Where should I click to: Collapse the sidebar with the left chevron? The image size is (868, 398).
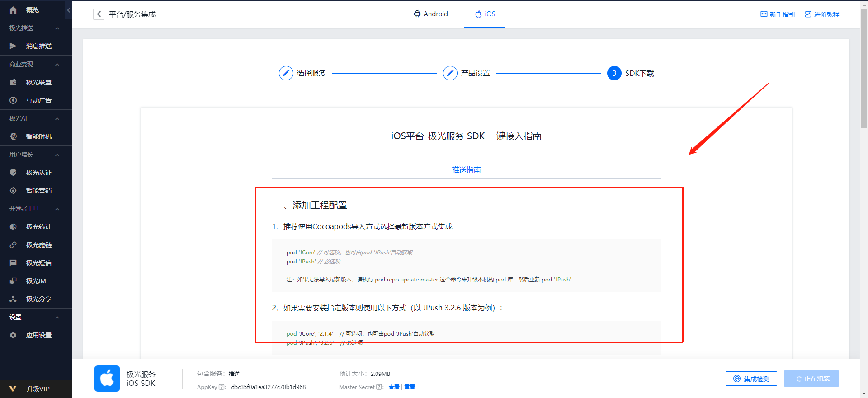coord(68,9)
